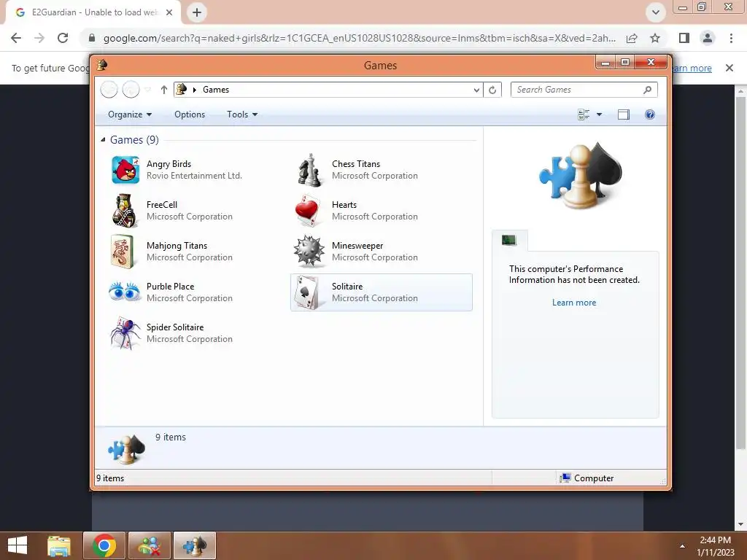The height and width of the screenshot is (560, 747).
Task: Click the Games Explorer help icon
Action: [x=649, y=114]
